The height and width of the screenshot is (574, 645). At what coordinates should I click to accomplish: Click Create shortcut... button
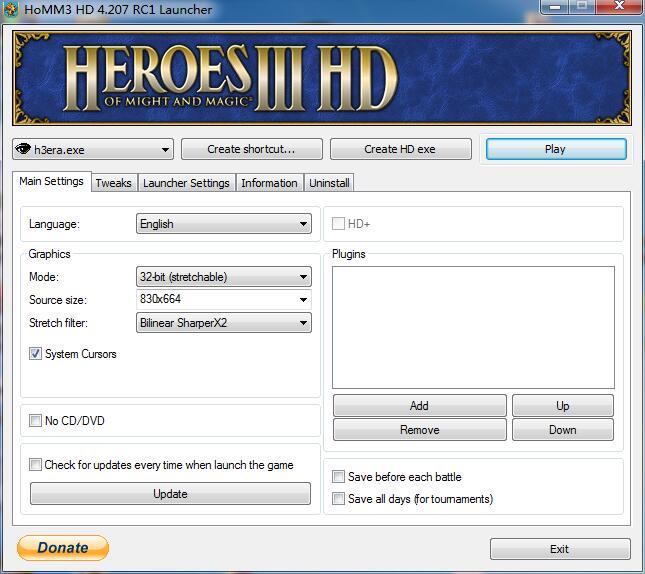click(x=251, y=149)
